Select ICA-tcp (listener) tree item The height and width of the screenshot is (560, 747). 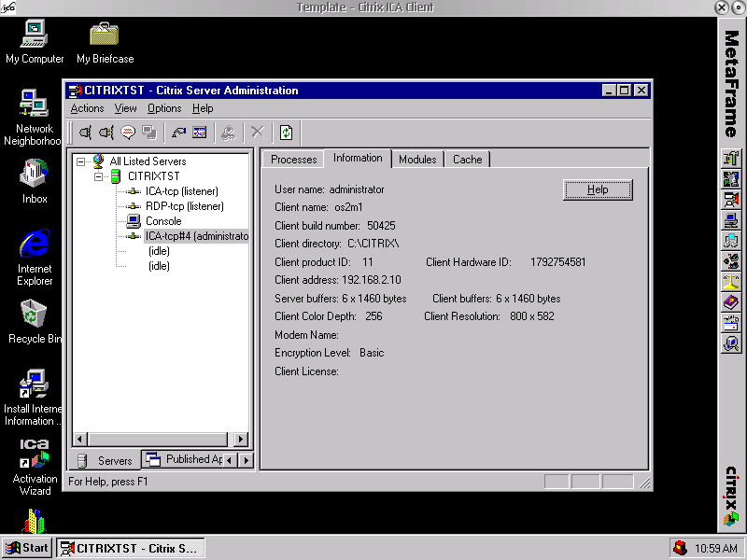coord(181,191)
